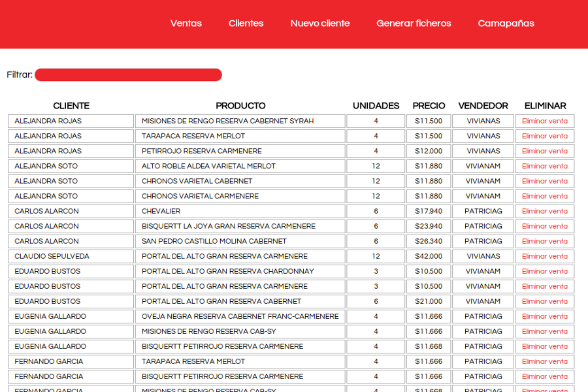Click Eliminar venta for Claudio Sepulveda

coord(544,256)
